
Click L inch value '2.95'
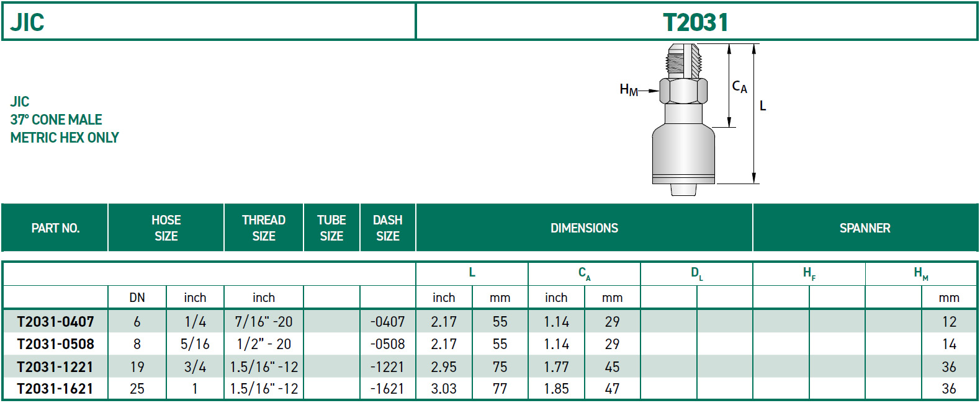coord(444,367)
